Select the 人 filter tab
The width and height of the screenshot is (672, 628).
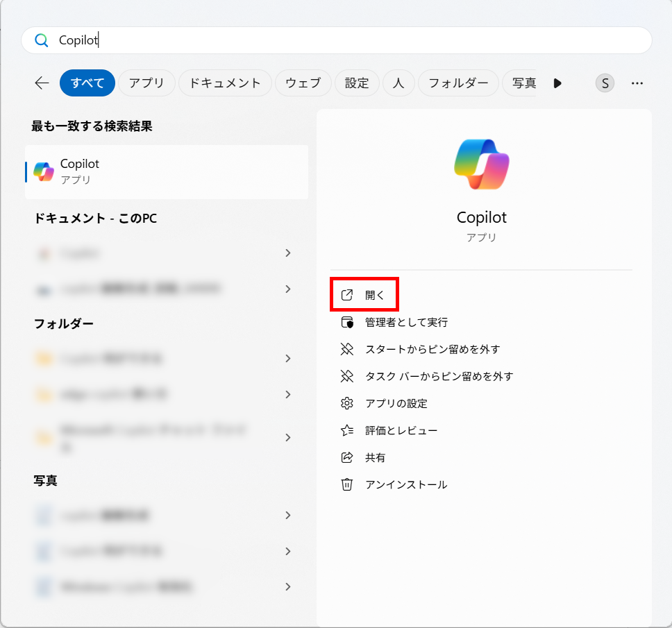click(398, 83)
